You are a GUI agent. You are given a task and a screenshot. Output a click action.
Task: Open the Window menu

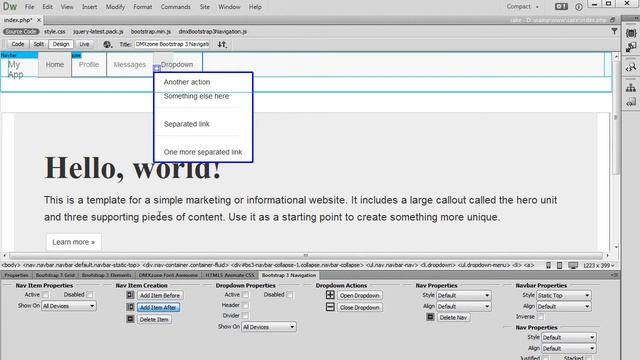pyautogui.click(x=229, y=7)
